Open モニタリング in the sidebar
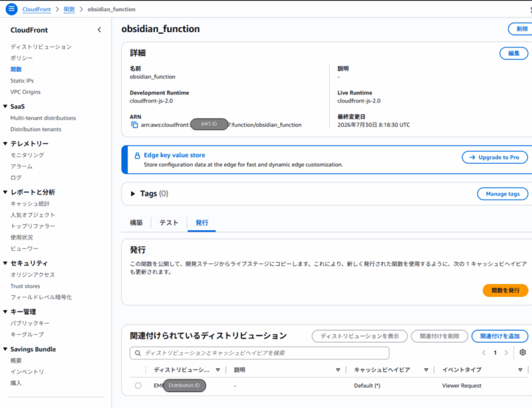Image resolution: width=532 pixels, height=408 pixels. pos(27,155)
